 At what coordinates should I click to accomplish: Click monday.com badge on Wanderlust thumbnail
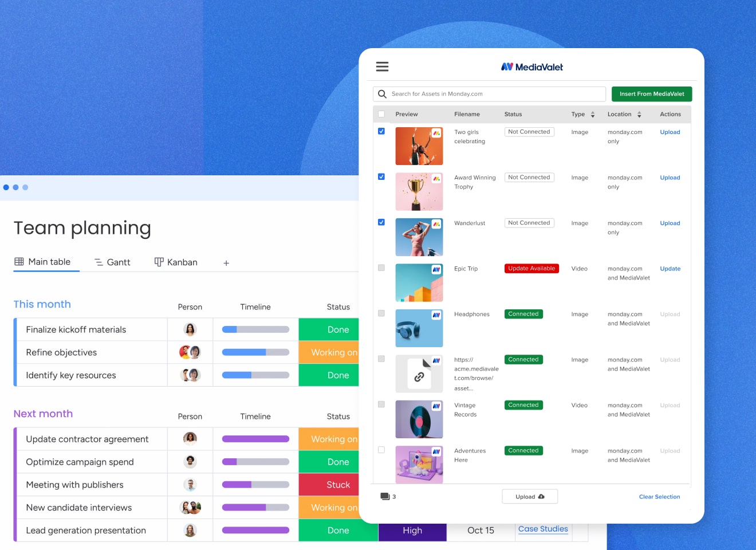coord(436,224)
